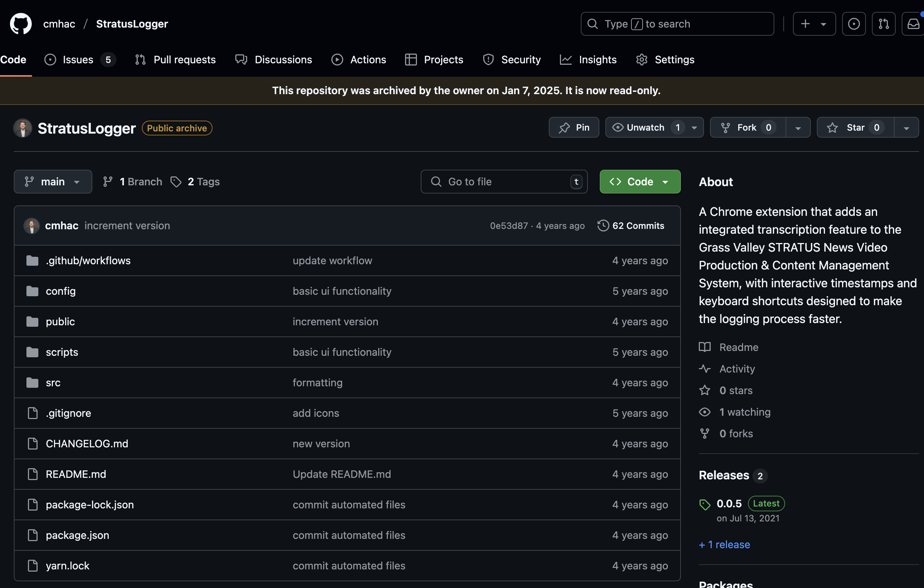Open the scripts folder
Screen dimensions: 924x588
62,352
